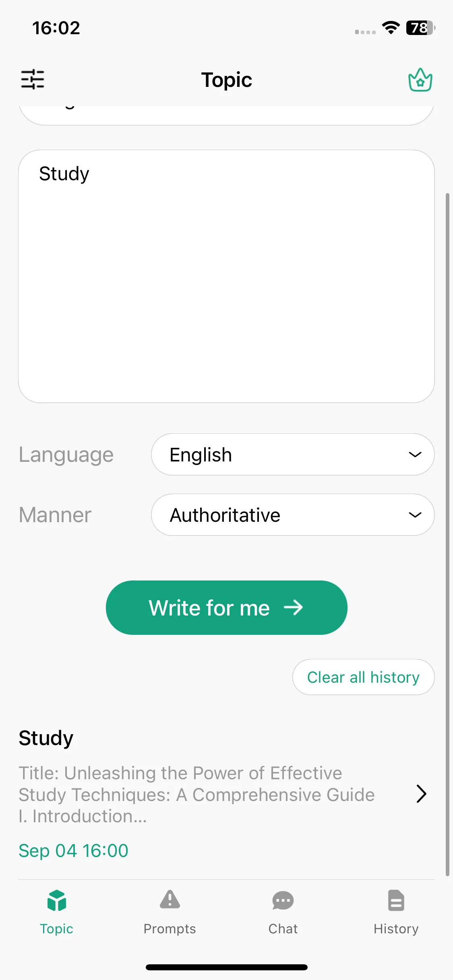453x980 pixels.
Task: Select the Topic cube icon
Action: click(56, 900)
